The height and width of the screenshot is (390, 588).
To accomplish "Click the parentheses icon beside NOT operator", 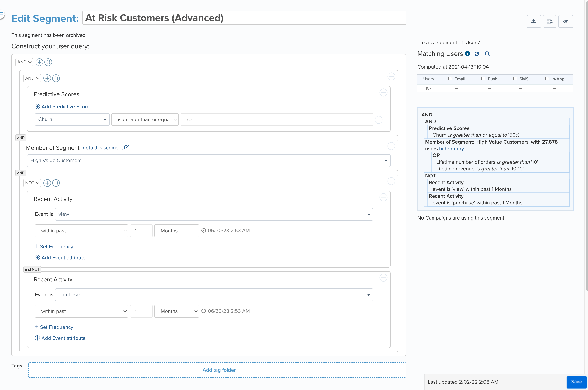I will (x=56, y=183).
